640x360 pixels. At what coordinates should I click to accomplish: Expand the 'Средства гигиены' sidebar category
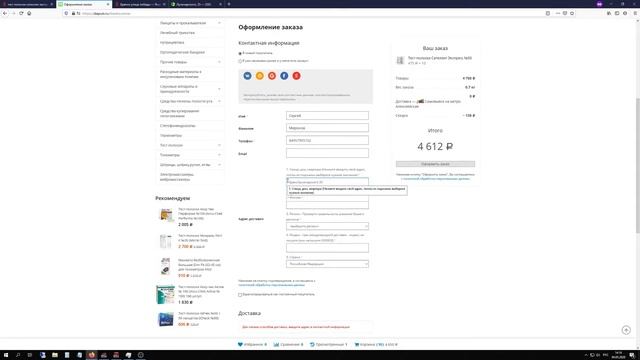219,101
